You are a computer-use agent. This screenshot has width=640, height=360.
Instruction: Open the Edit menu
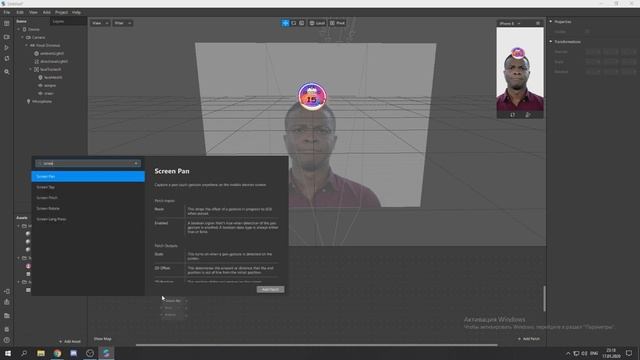pyautogui.click(x=20, y=13)
